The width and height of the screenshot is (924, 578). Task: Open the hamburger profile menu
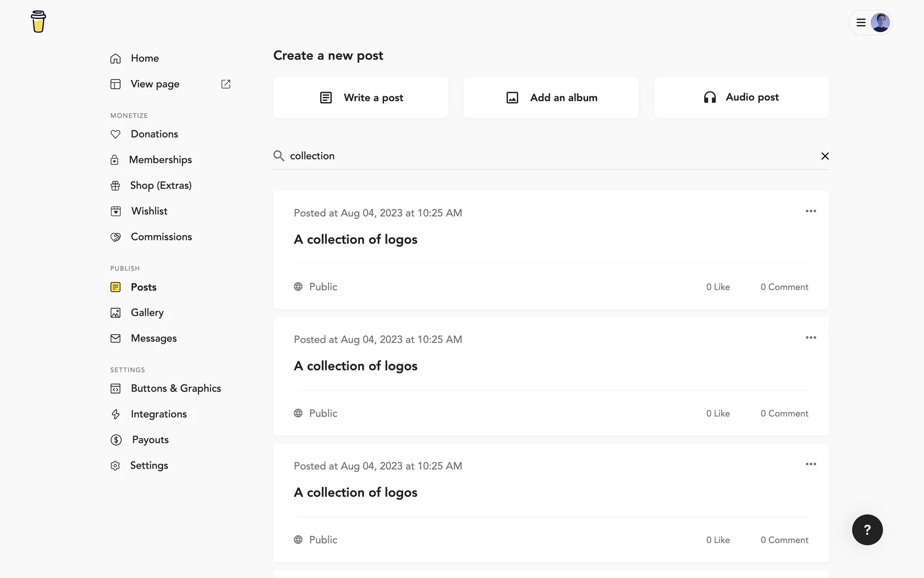pos(861,22)
